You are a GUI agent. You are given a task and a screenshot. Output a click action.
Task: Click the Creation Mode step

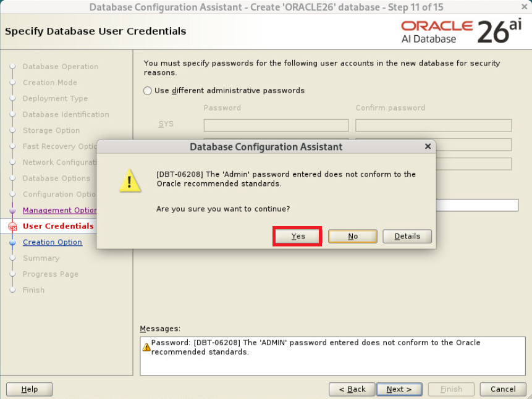pyautogui.click(x=50, y=82)
